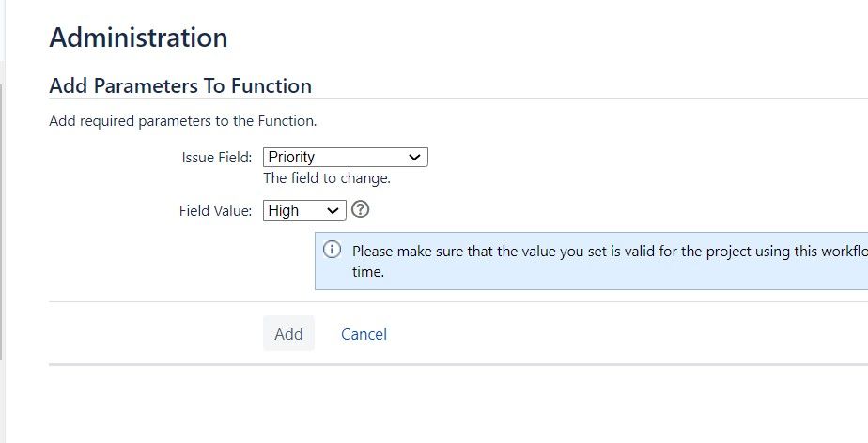Click the Cancel link
This screenshot has height=443, width=868.
[x=364, y=334]
